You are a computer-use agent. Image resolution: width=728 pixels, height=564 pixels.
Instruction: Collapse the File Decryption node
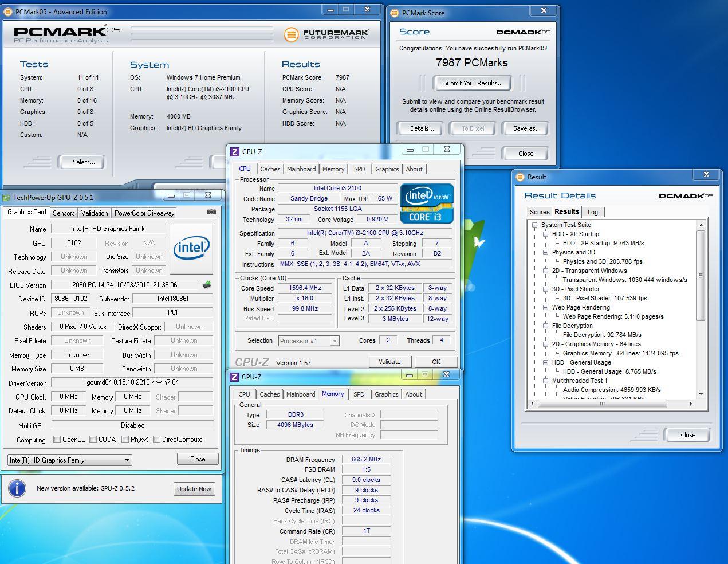pos(546,326)
